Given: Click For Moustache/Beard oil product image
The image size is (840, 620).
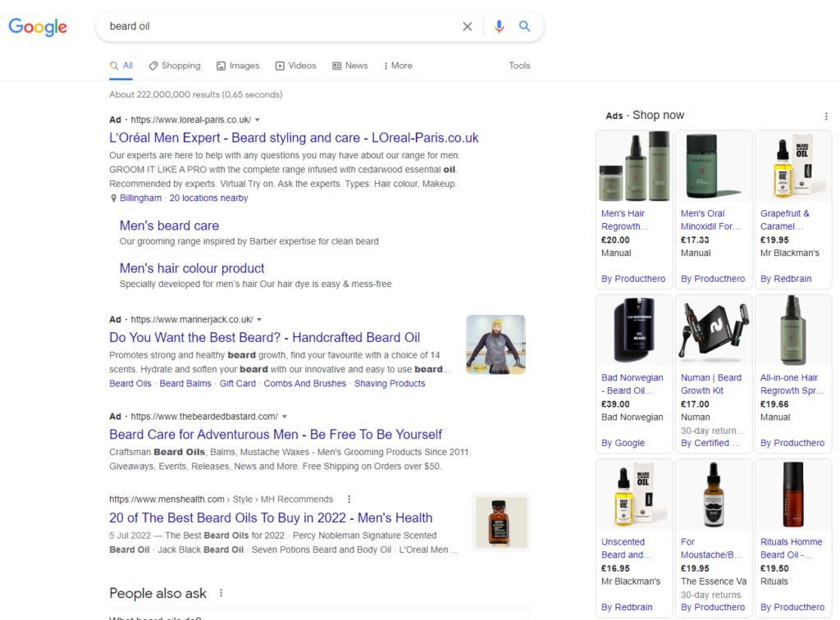Looking at the screenshot, I should coord(714,495).
